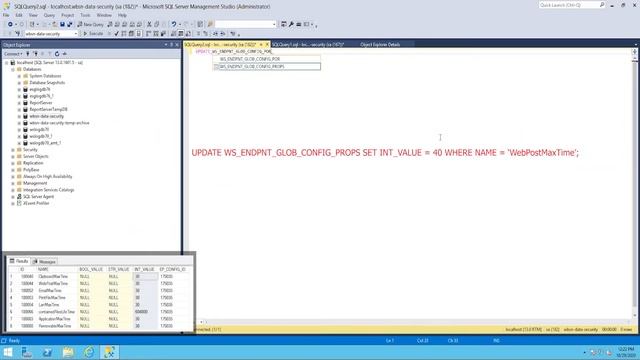
Task: Select the ReportServerTempDB database
Action: click(x=48, y=109)
